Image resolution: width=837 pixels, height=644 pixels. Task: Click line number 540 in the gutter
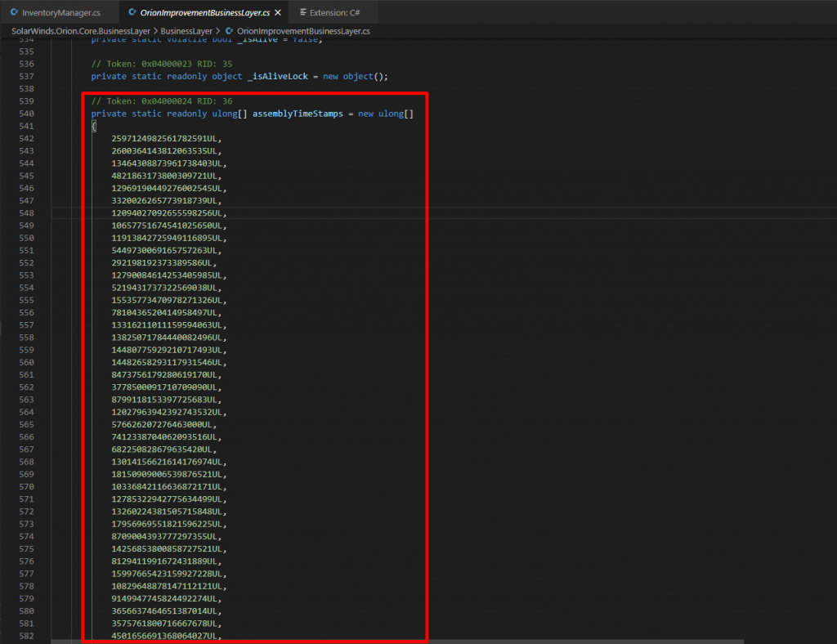coord(26,114)
